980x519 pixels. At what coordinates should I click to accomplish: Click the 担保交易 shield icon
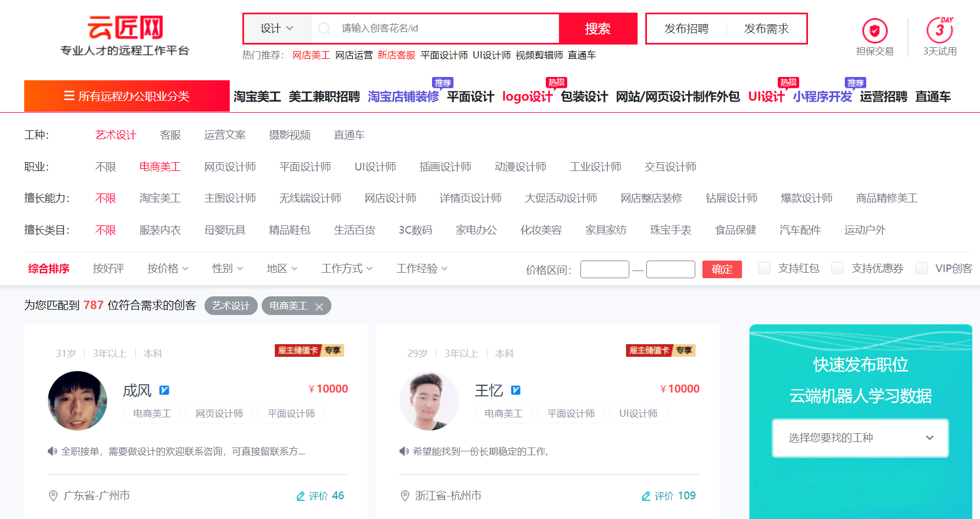874,31
